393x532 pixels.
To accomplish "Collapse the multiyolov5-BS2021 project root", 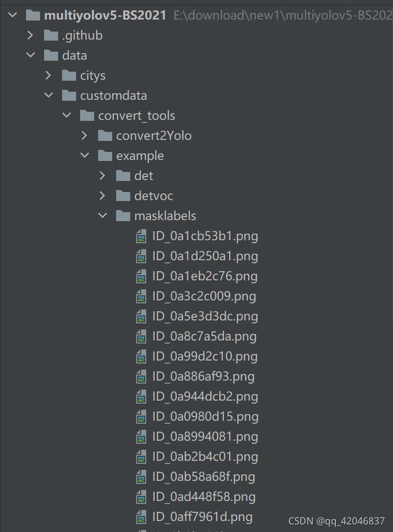I will tap(13, 15).
